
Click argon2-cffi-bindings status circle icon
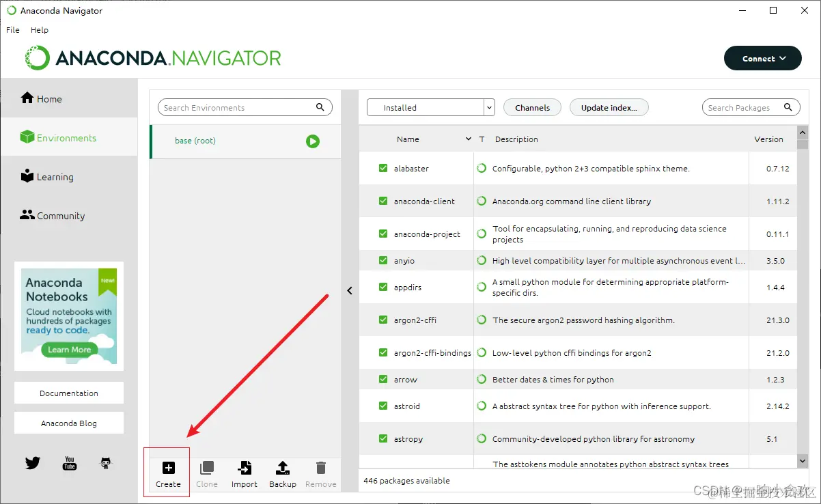[x=482, y=353]
